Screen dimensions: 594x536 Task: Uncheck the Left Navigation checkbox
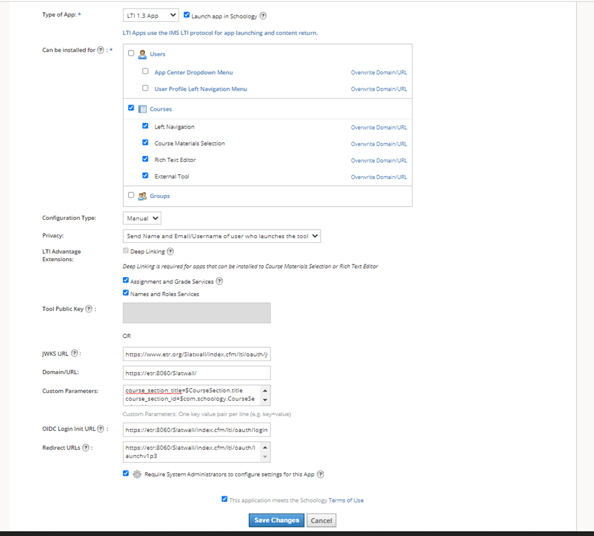pos(145,126)
